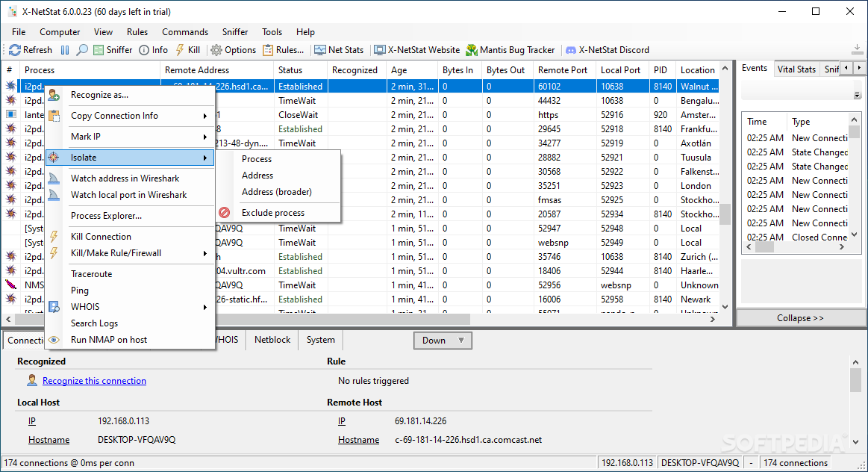Sort by the Remote Port column header
The image size is (868, 472).
click(565, 70)
